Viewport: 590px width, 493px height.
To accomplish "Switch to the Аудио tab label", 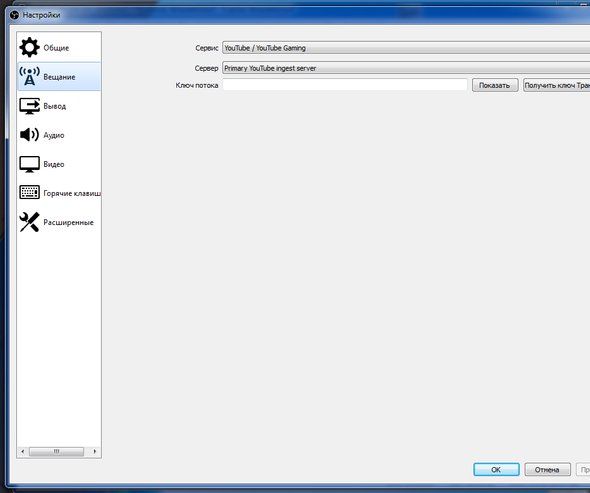I will (x=54, y=135).
